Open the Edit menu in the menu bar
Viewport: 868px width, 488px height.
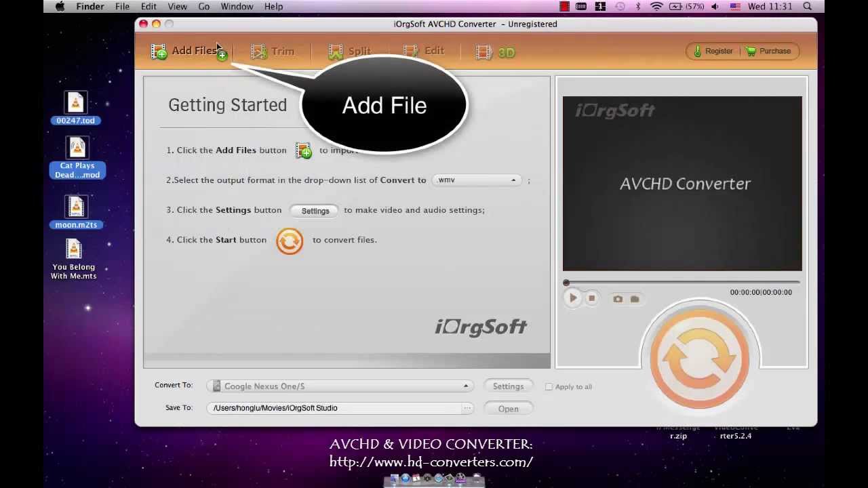149,7
